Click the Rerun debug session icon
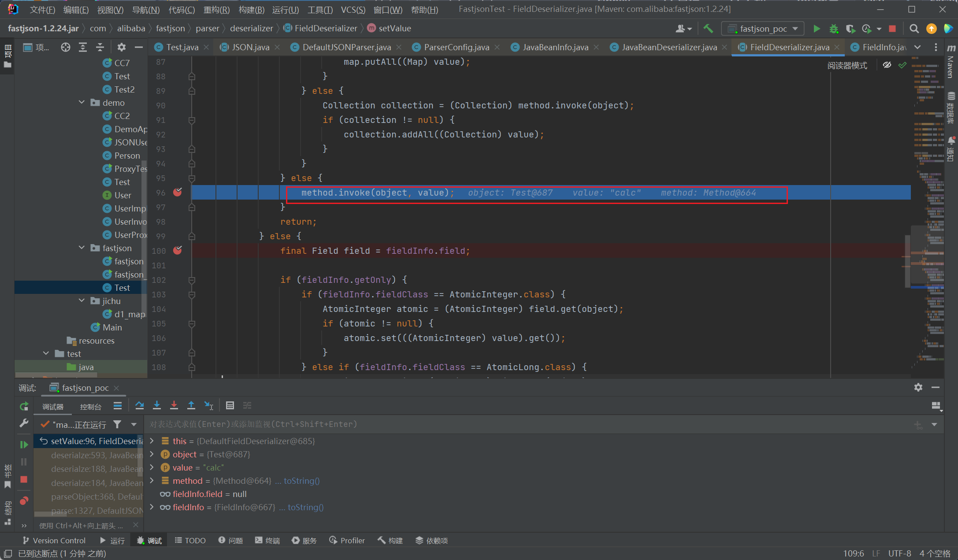 (x=24, y=406)
